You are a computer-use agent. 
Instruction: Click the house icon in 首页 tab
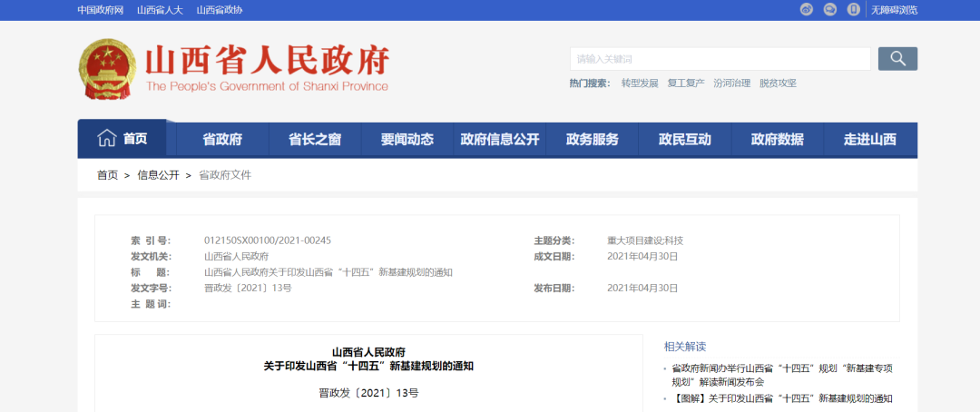pos(107,139)
